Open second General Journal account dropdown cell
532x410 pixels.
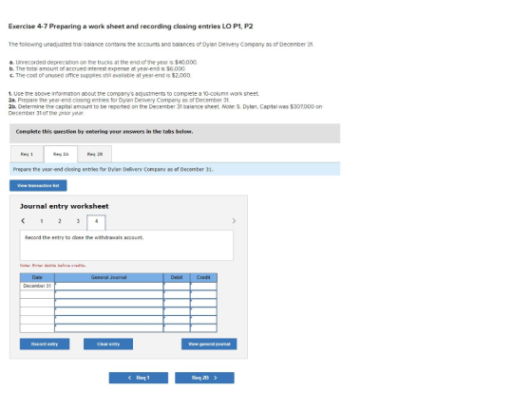[109, 294]
